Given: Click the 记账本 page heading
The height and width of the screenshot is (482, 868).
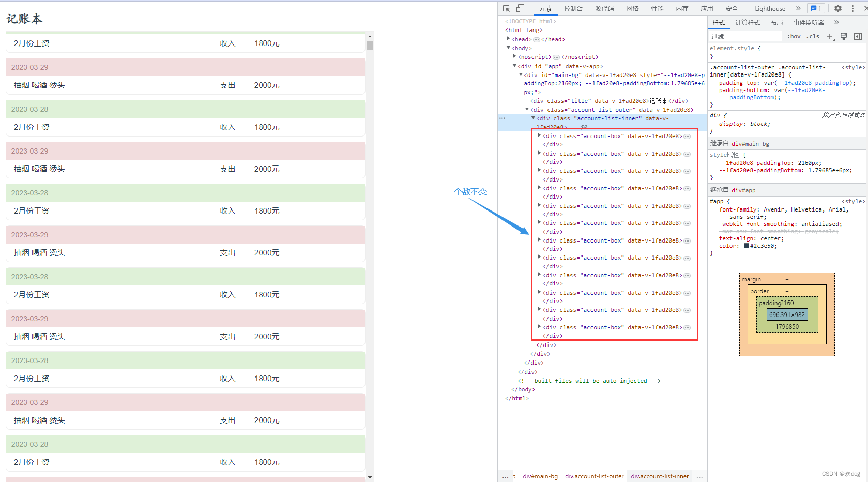Looking at the screenshot, I should coord(24,19).
